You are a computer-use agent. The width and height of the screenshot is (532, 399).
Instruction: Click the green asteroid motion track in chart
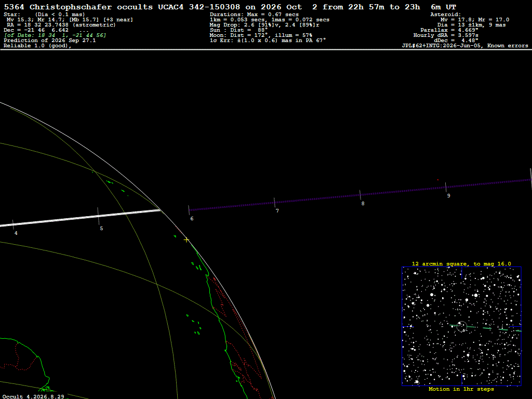[486, 328]
